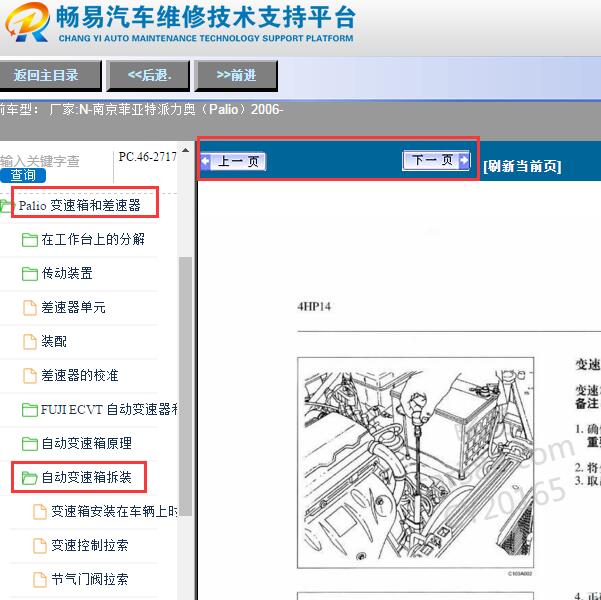Click folder icon next to 自动变速箱原理
The height and width of the screenshot is (600, 601).
click(x=30, y=444)
